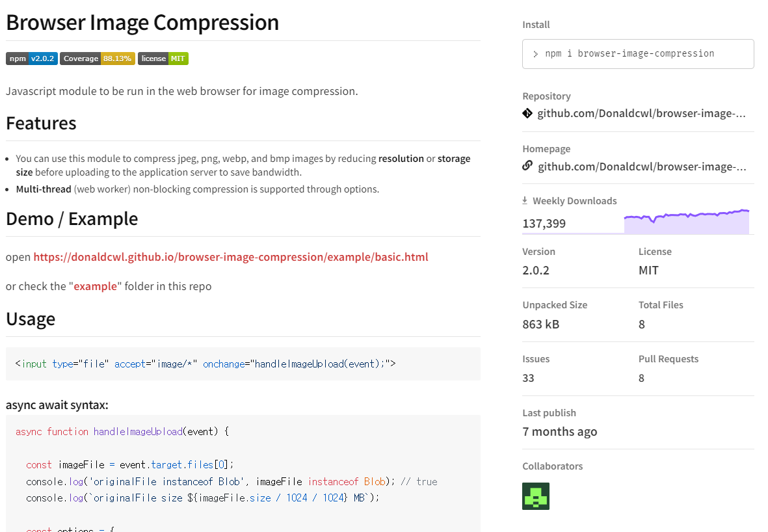Follow the red "example" folder link
Screen dimensions: 768x532
(95, 287)
